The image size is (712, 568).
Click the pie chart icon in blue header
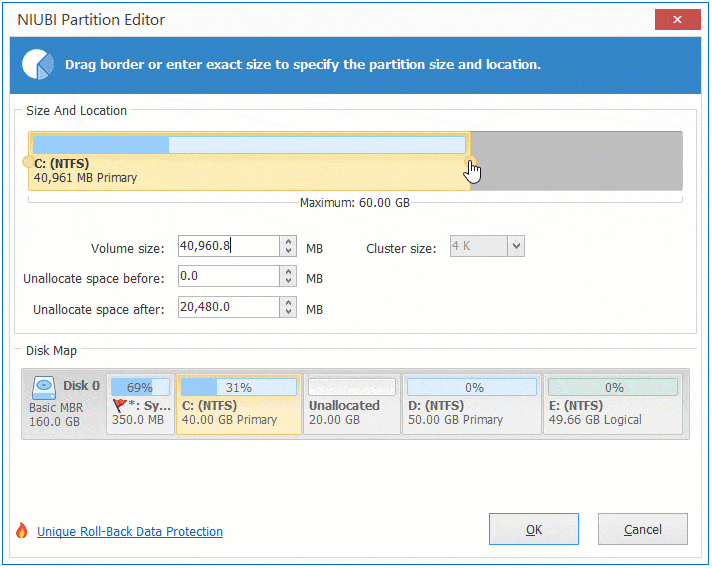tap(37, 64)
